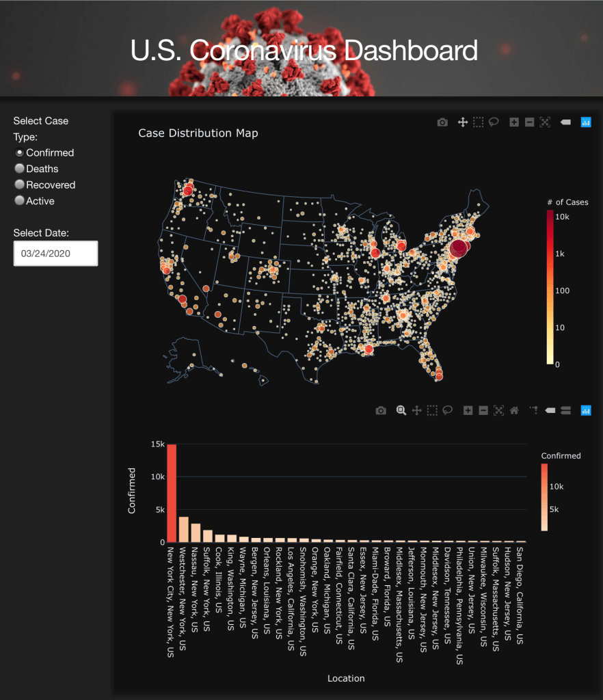Click the New York City bar in chart
The width and height of the screenshot is (603, 700).
tap(172, 492)
